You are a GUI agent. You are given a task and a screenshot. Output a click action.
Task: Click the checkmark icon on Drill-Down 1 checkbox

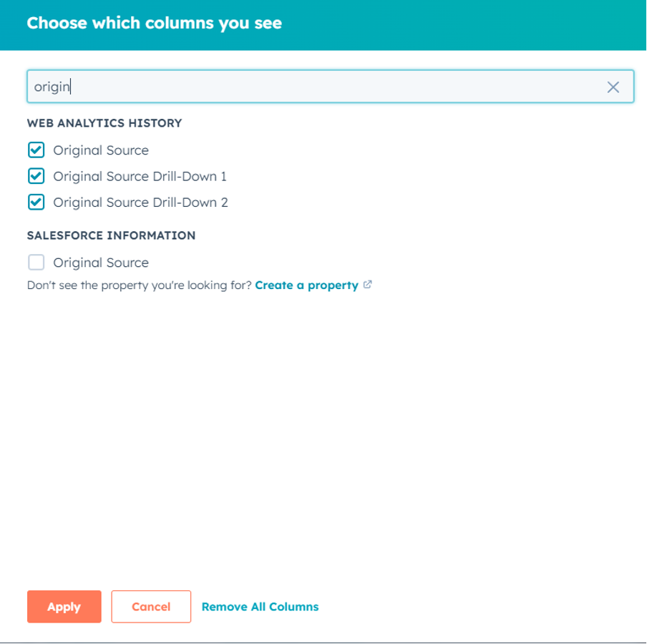coord(36,176)
